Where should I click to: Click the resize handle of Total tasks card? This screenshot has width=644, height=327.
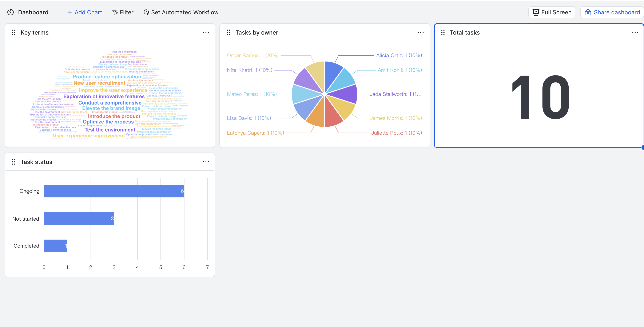pyautogui.click(x=643, y=147)
